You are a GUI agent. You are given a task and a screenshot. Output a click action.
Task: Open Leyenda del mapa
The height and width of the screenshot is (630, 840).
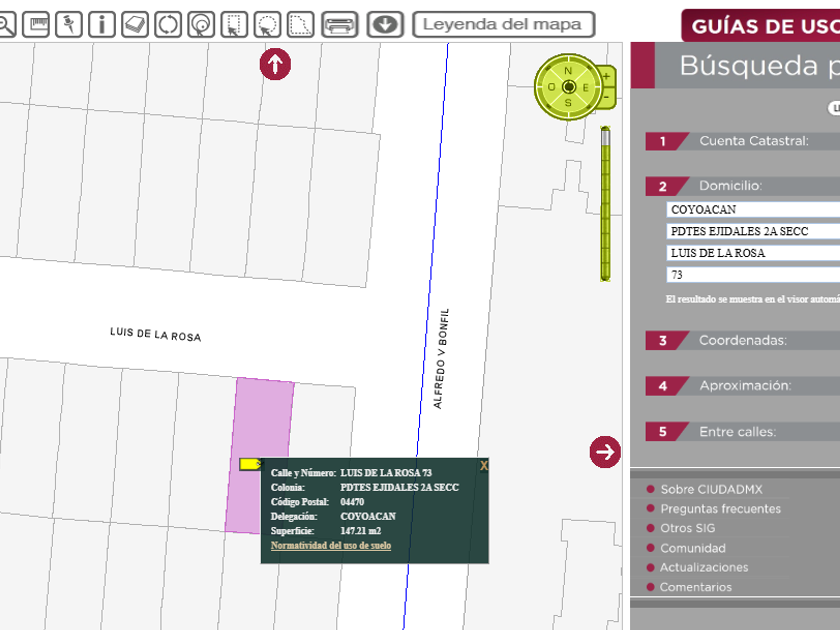click(503, 24)
